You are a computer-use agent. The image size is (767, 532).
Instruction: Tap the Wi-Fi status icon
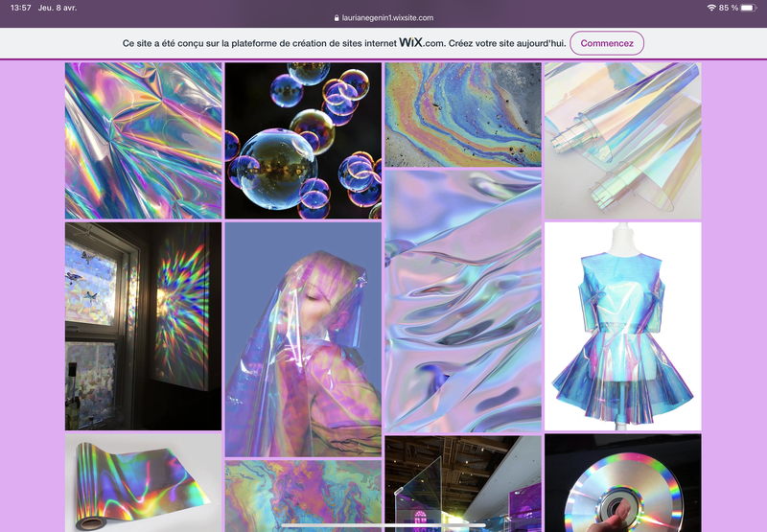[711, 7]
